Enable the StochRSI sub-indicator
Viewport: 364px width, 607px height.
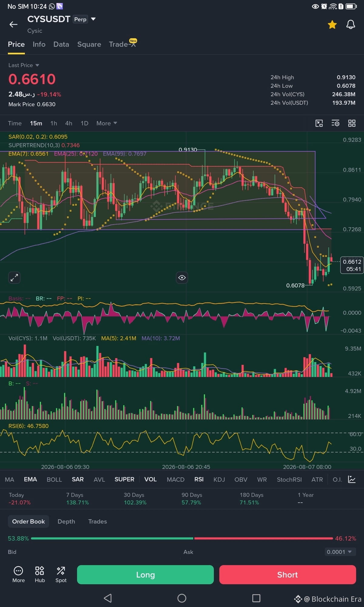(x=289, y=480)
